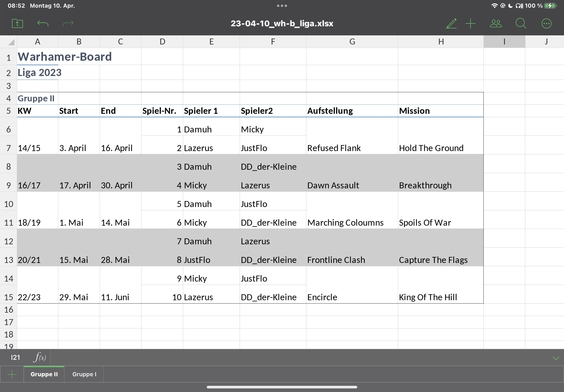Select column header I
This screenshot has height=392, width=564.
point(504,42)
